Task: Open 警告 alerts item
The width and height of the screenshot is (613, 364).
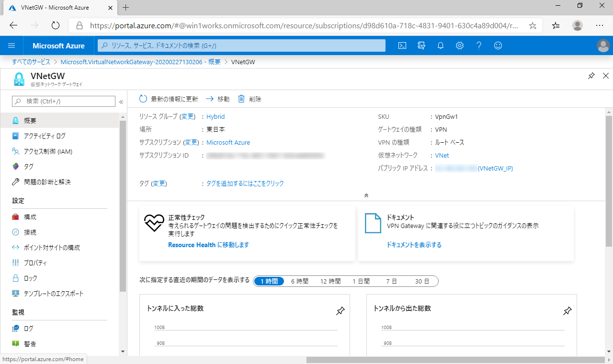Action: 60,344
